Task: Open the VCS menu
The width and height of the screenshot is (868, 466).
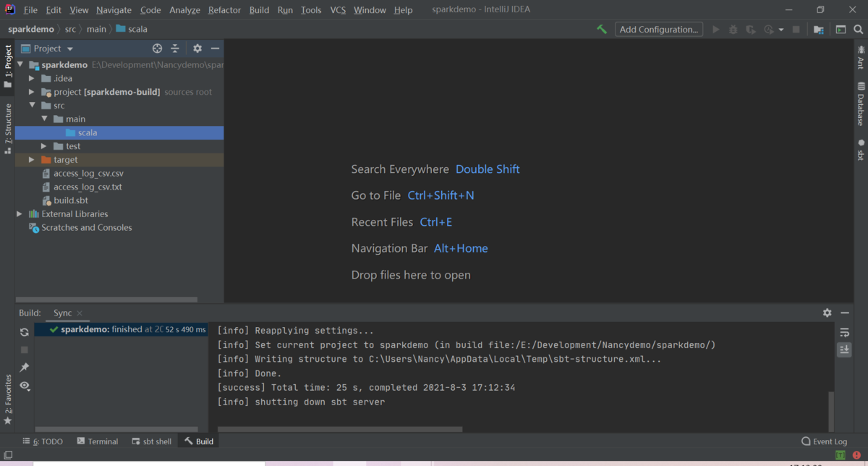Action: tap(338, 10)
